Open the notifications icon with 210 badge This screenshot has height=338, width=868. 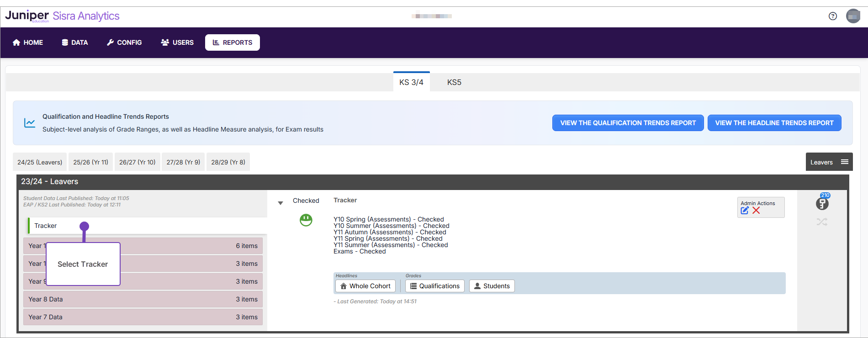click(x=822, y=203)
